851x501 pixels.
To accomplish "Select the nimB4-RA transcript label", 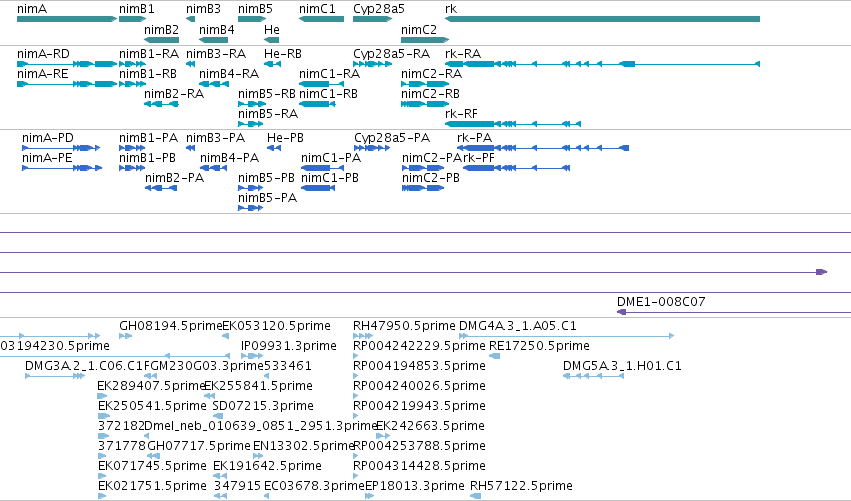I will tap(229, 74).
